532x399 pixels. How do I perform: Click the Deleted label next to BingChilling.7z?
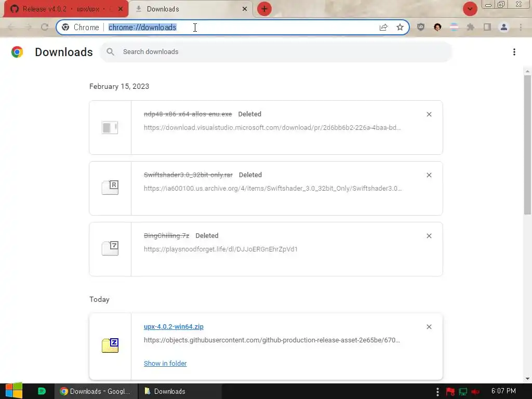click(x=207, y=235)
